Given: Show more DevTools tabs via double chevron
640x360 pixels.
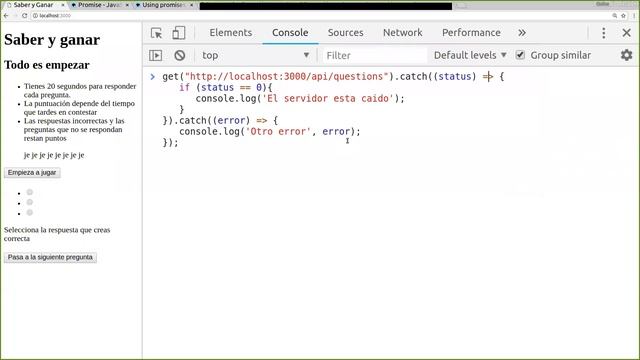Looking at the screenshot, I should [522, 33].
